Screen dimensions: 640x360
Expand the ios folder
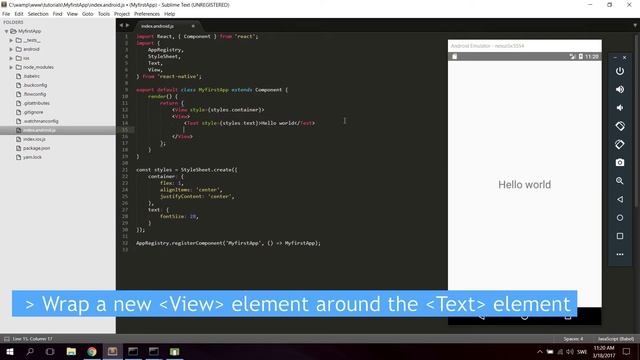pos(11,58)
